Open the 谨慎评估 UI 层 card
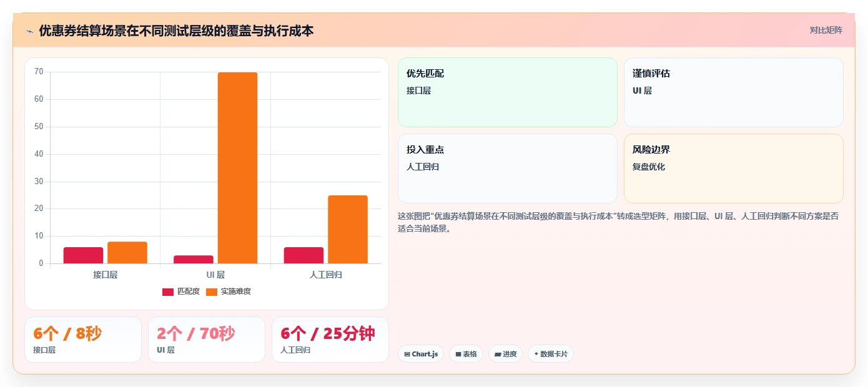Viewport: 868px width, 387px height. tap(733, 92)
